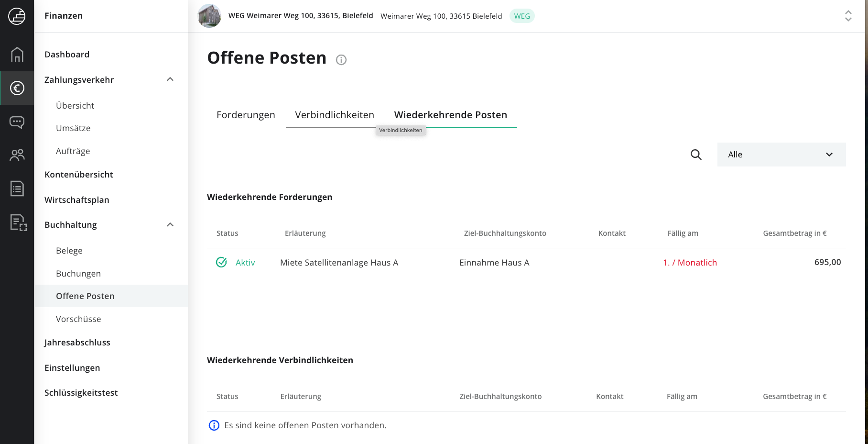Viewport: 868px width, 444px height.
Task: Open the property switcher arrows
Action: tap(848, 16)
